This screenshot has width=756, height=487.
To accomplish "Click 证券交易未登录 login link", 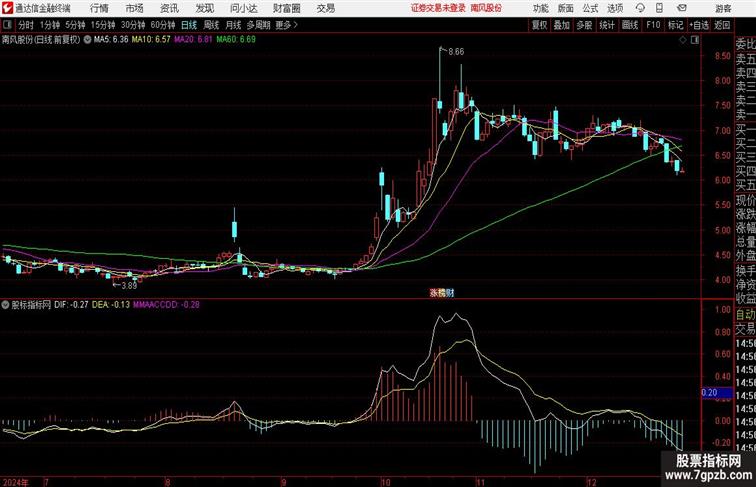I will tap(438, 8).
